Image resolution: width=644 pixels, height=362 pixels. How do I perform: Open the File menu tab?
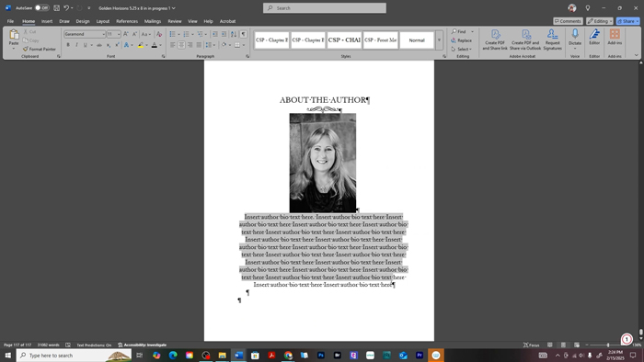click(10, 21)
